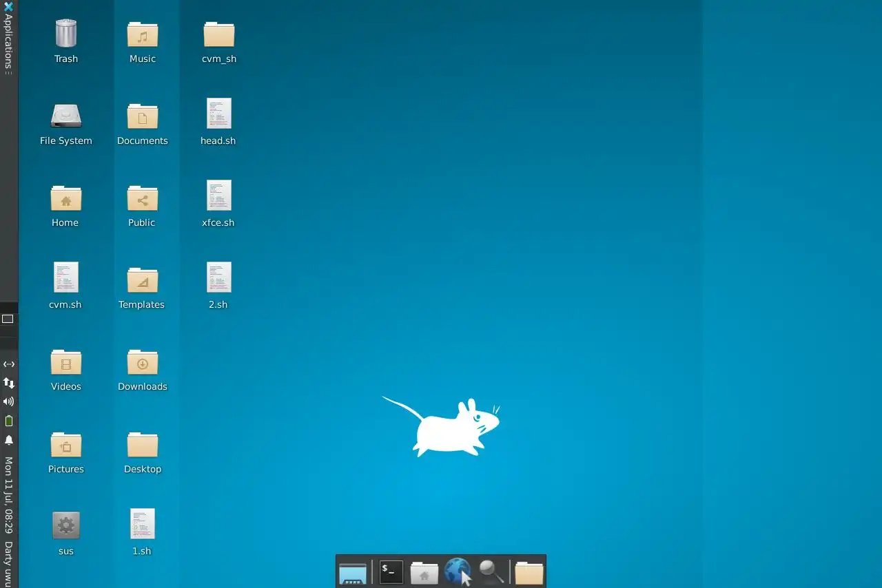882x588 pixels.
Task: Launch the terminal emulator from the dock
Action: coord(391,571)
